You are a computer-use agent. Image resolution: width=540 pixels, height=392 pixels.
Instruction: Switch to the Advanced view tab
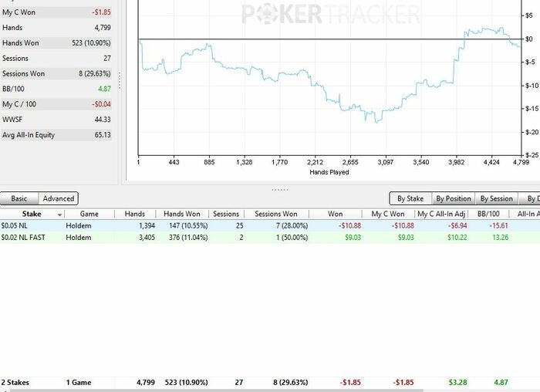[x=58, y=199]
